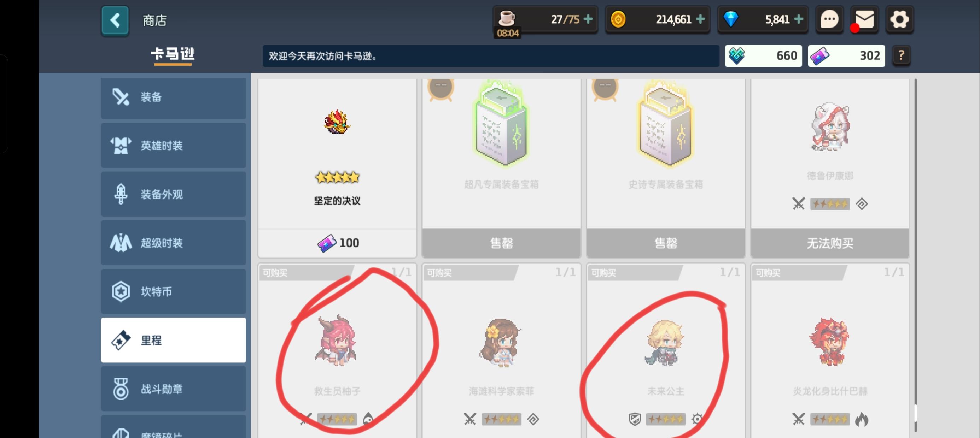Add coffee stamina with plus icon
The image size is (980, 438).
[588, 19]
